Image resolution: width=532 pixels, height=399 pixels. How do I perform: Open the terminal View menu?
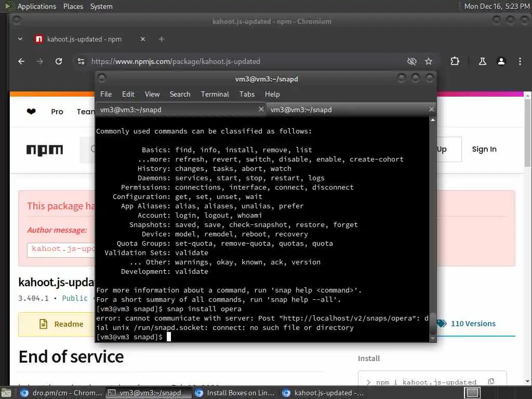coord(152,95)
